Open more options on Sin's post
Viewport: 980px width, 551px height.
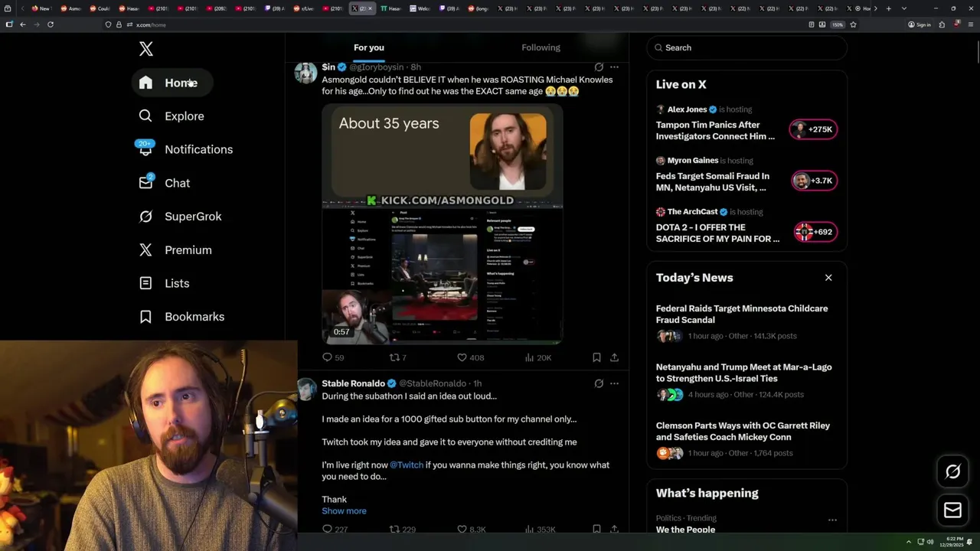pyautogui.click(x=614, y=67)
